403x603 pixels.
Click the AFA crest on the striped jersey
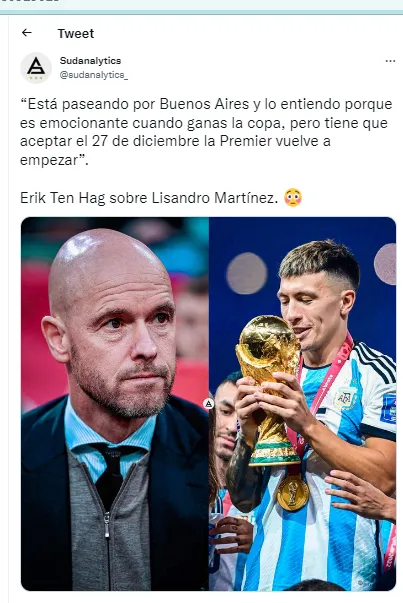point(345,398)
